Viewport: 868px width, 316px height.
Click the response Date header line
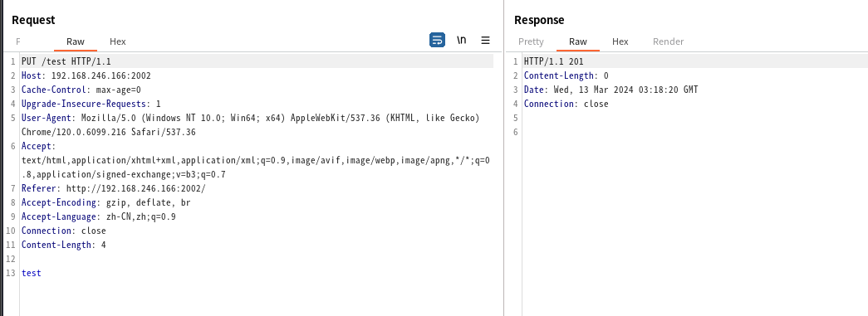coord(611,90)
